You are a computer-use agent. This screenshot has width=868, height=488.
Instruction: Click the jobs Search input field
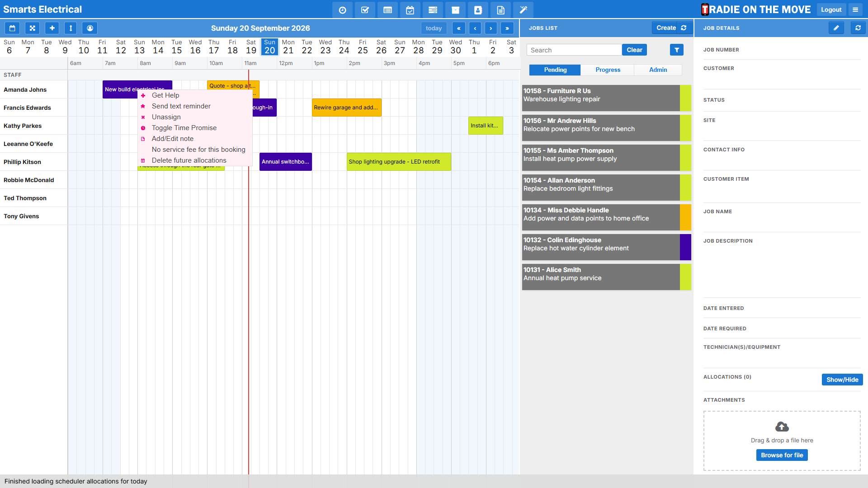click(x=574, y=50)
